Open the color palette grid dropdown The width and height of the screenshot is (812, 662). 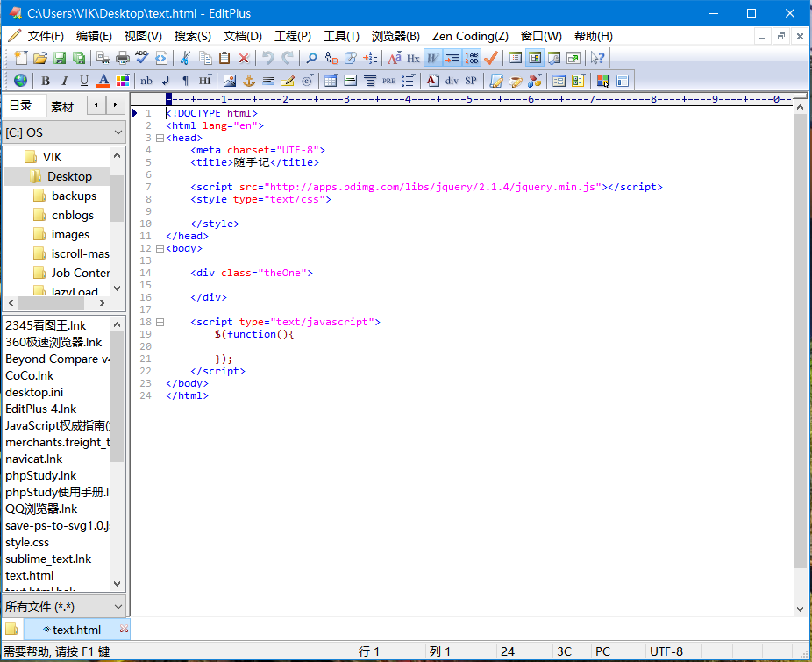(x=123, y=81)
